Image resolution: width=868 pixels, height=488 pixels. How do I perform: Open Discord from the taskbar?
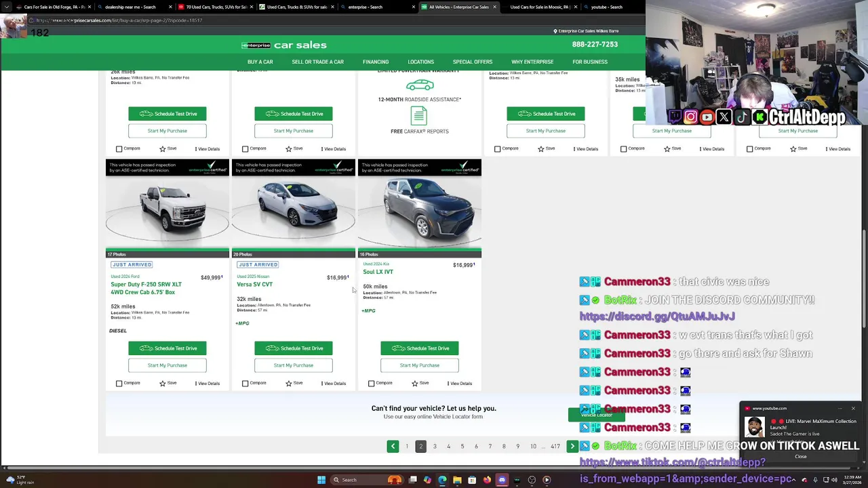click(502, 480)
